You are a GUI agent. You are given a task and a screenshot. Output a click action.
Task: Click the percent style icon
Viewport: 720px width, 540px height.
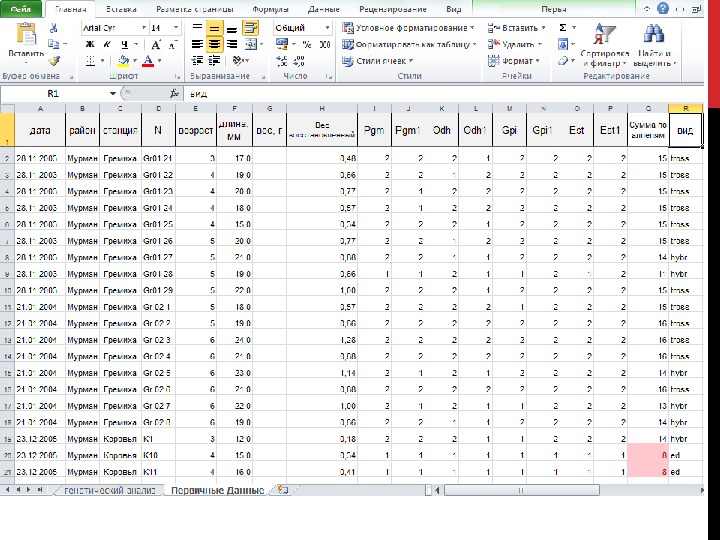tap(307, 45)
